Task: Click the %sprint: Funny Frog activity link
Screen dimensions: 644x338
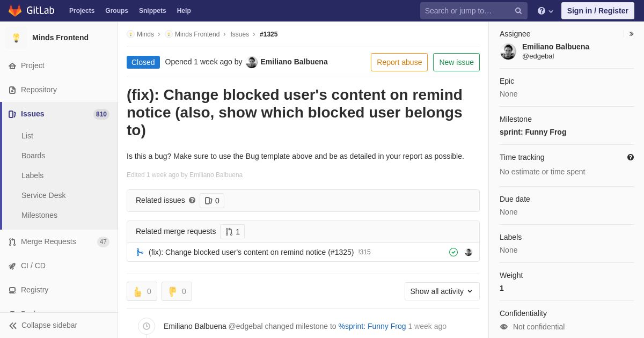Action: coord(372,326)
